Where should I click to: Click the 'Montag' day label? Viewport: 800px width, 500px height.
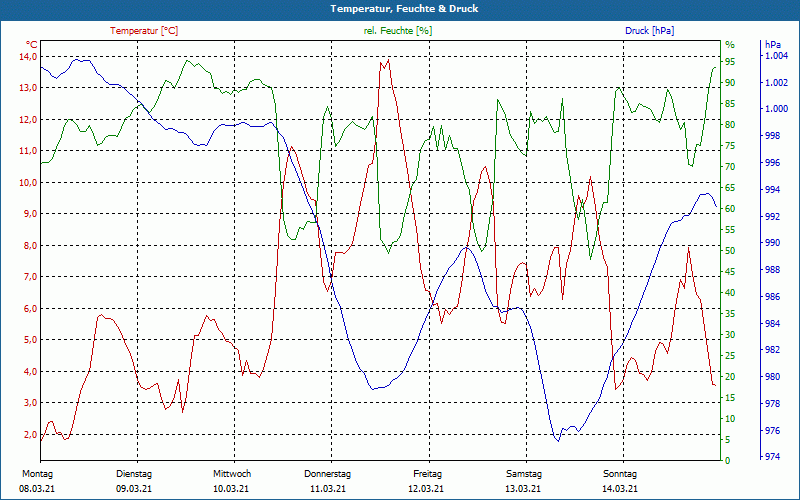37,474
